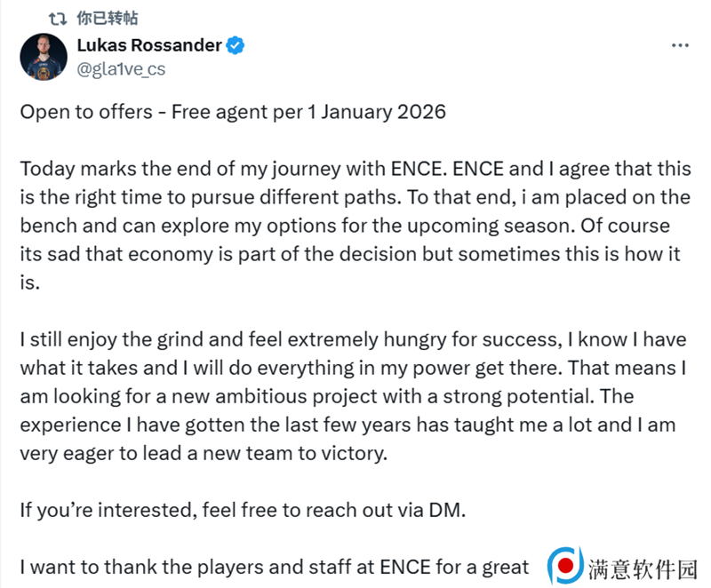Click 'I want to thank the players' text
The width and height of the screenshot is (711, 588).
[142, 568]
